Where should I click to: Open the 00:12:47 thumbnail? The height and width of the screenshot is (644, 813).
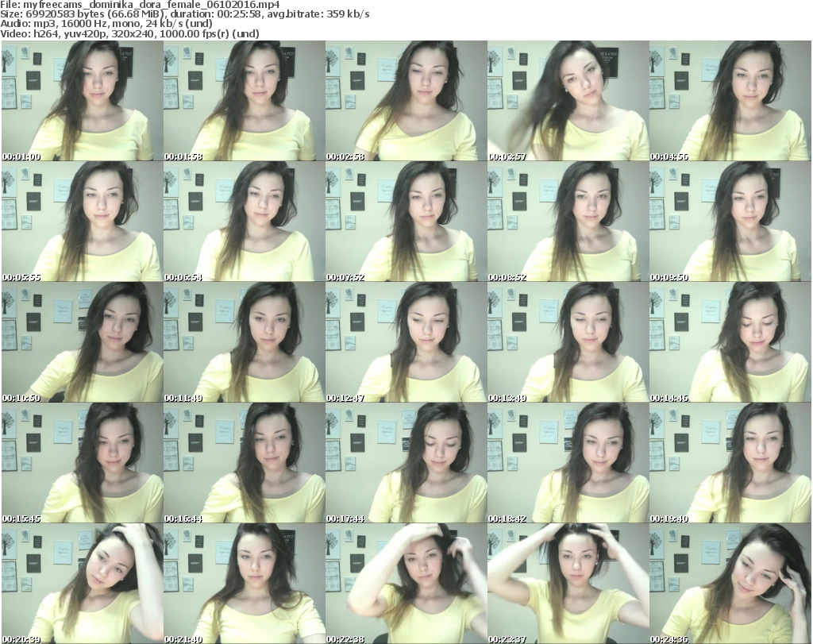click(x=405, y=342)
